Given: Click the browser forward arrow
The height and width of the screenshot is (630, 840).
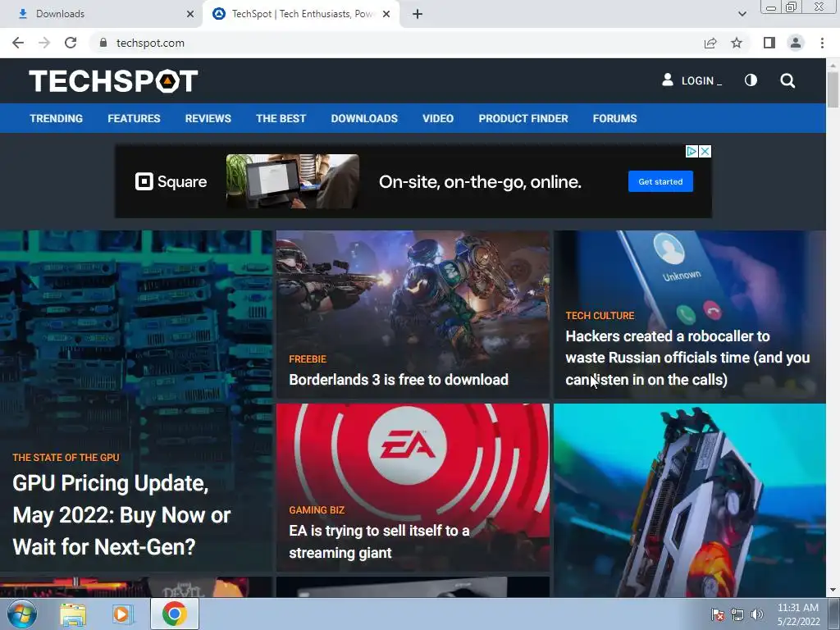Looking at the screenshot, I should [x=44, y=43].
